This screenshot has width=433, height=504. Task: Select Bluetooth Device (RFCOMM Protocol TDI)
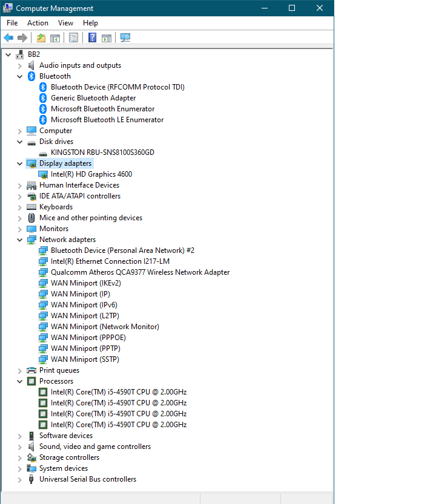point(117,87)
